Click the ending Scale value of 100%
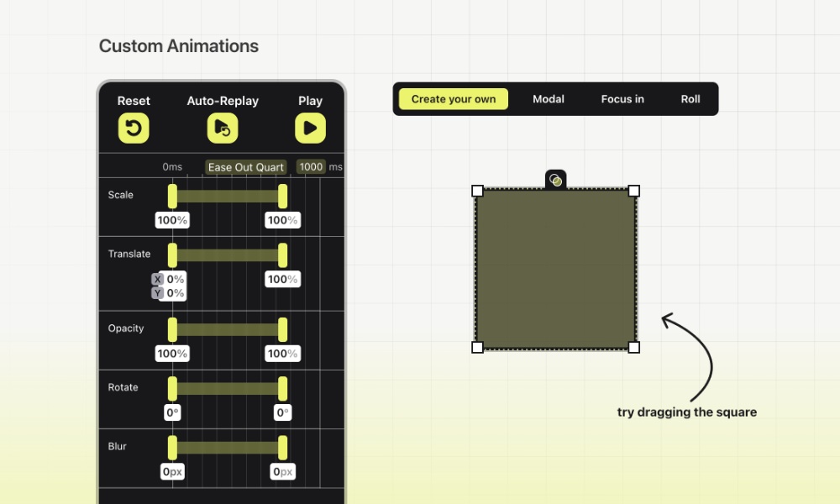The image size is (840, 504). pyautogui.click(x=282, y=219)
